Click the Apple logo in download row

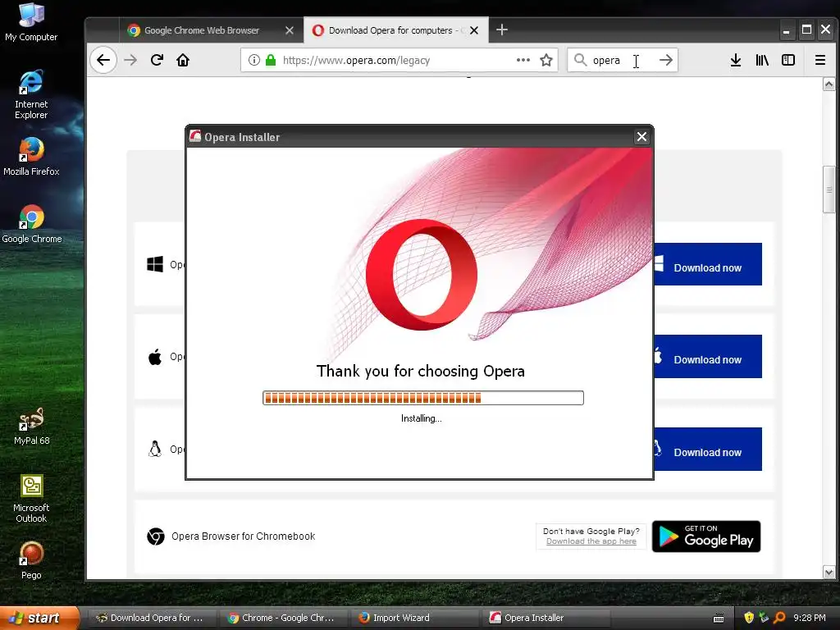[x=155, y=357]
